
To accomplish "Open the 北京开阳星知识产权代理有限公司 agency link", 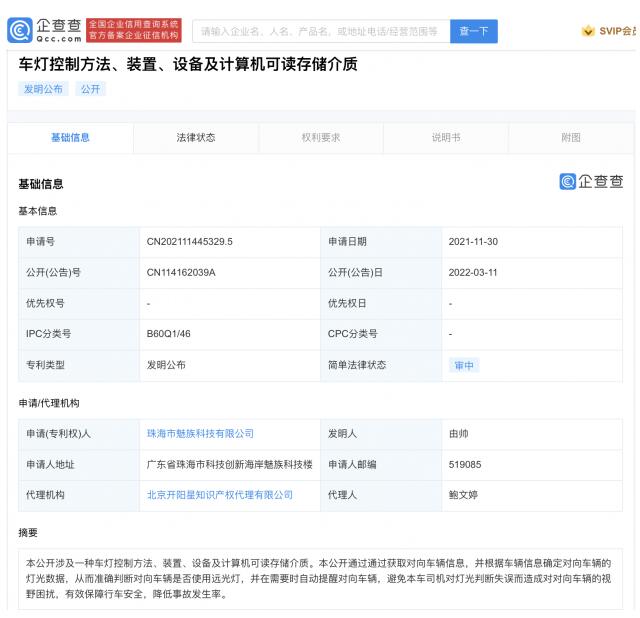I will click(220, 495).
